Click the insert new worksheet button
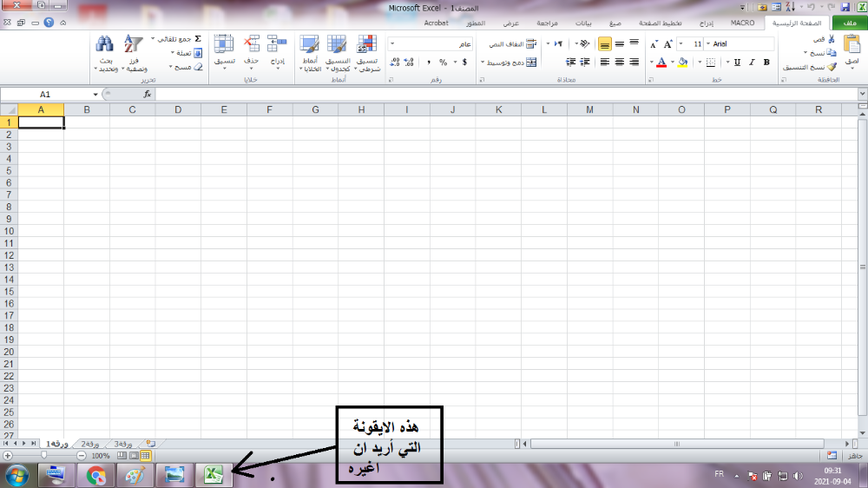Image resolution: width=868 pixels, height=488 pixels. point(150,444)
